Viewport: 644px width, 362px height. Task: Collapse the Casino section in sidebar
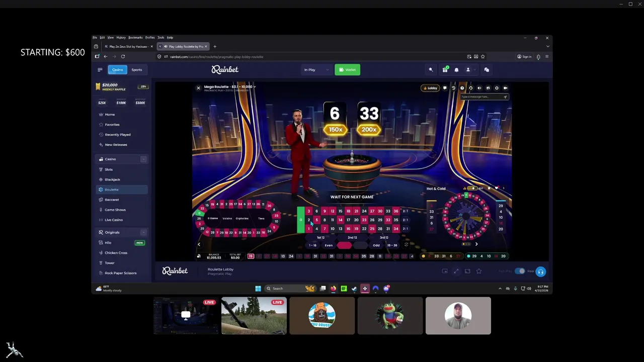point(143,159)
